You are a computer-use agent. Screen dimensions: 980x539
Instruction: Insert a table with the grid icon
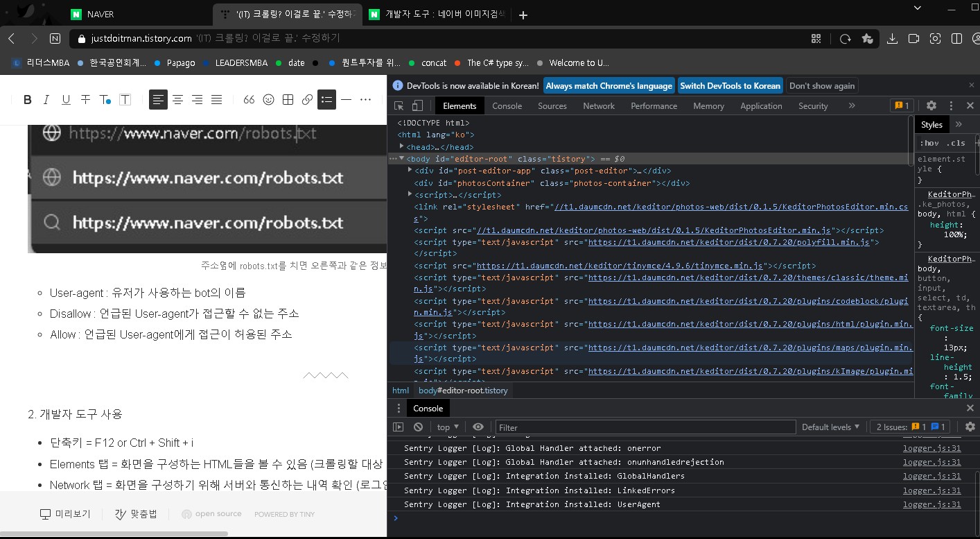pyautogui.click(x=288, y=100)
